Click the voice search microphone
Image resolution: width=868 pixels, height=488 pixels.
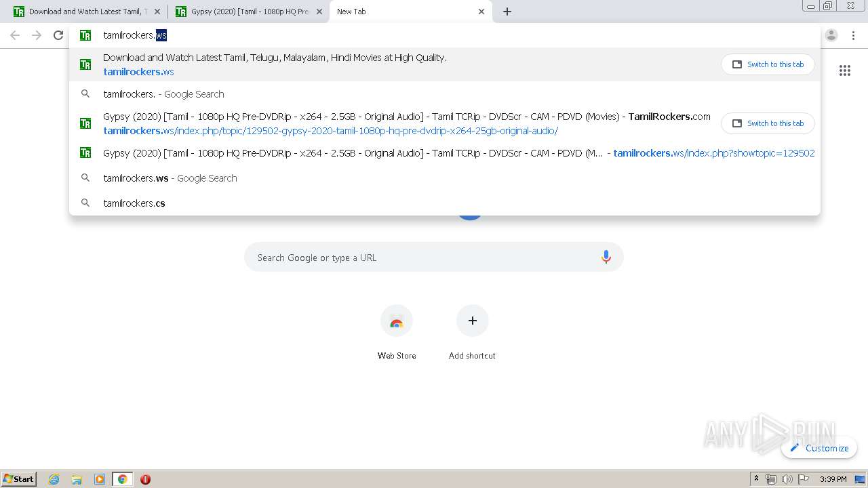pos(606,257)
